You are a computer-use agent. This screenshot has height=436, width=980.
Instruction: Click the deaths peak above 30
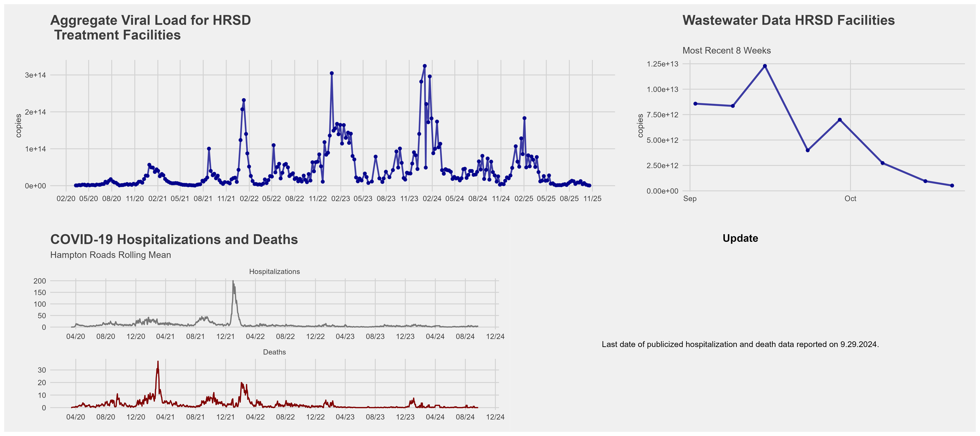click(158, 362)
